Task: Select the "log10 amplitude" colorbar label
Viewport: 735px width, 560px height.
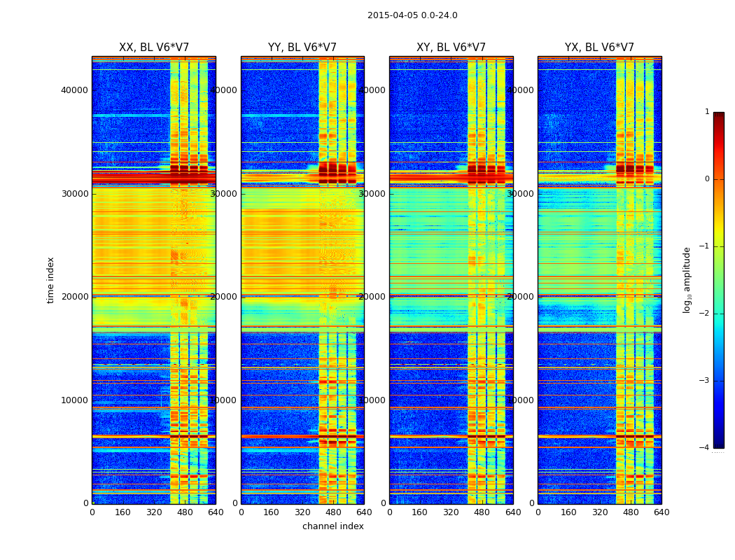Action: point(687,280)
